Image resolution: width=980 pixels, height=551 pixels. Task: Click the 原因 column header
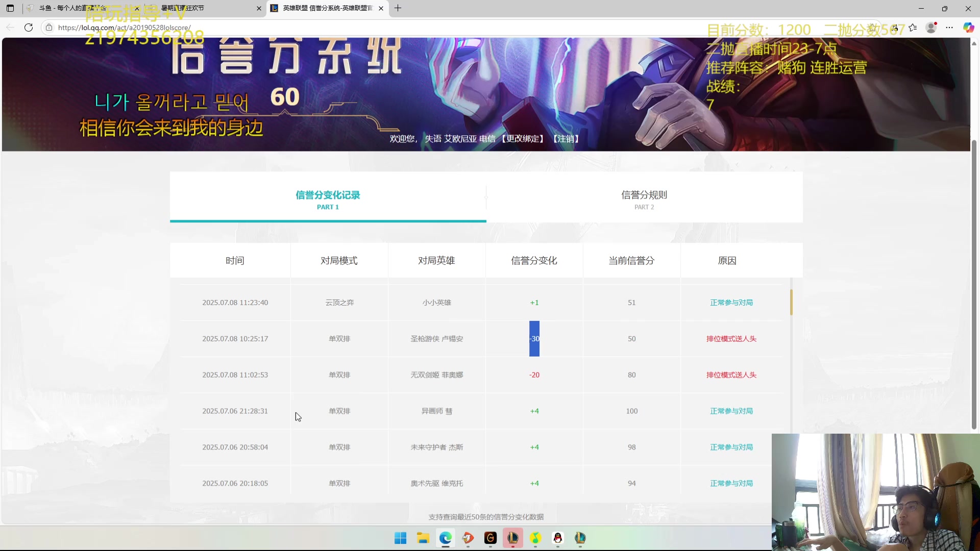[x=727, y=261]
